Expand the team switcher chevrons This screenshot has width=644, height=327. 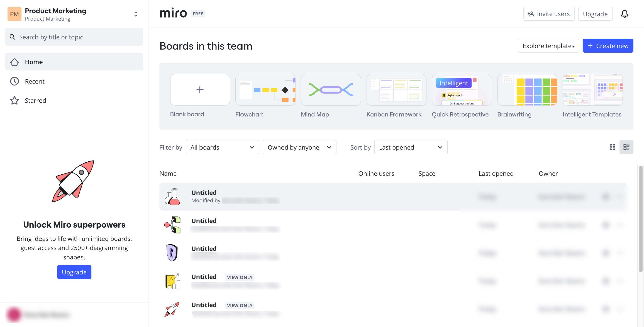(136, 14)
